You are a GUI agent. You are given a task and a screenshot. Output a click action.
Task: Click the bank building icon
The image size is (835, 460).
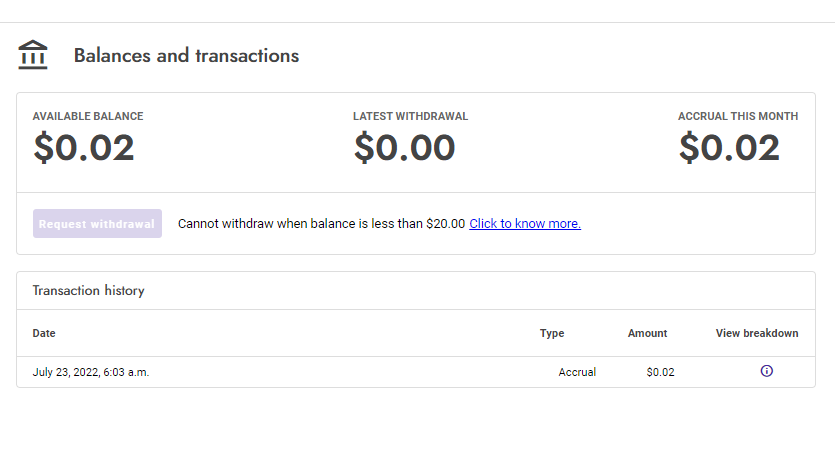(x=33, y=55)
